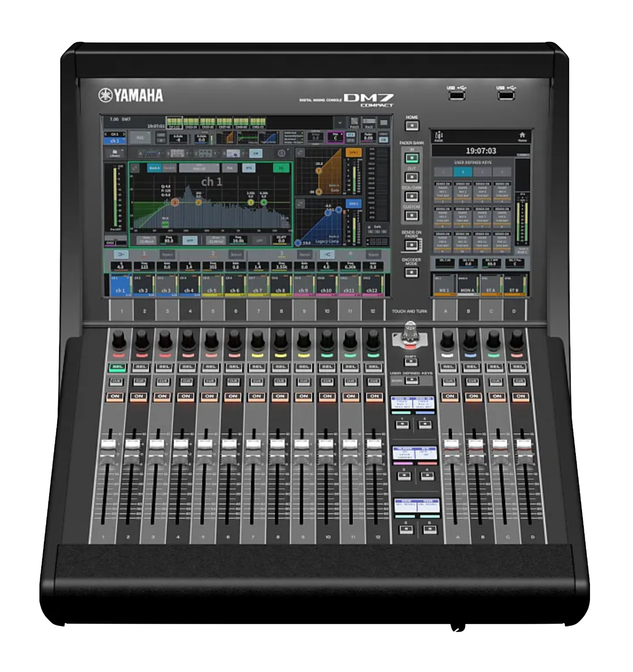Open the Rack screen icon

coord(369,122)
